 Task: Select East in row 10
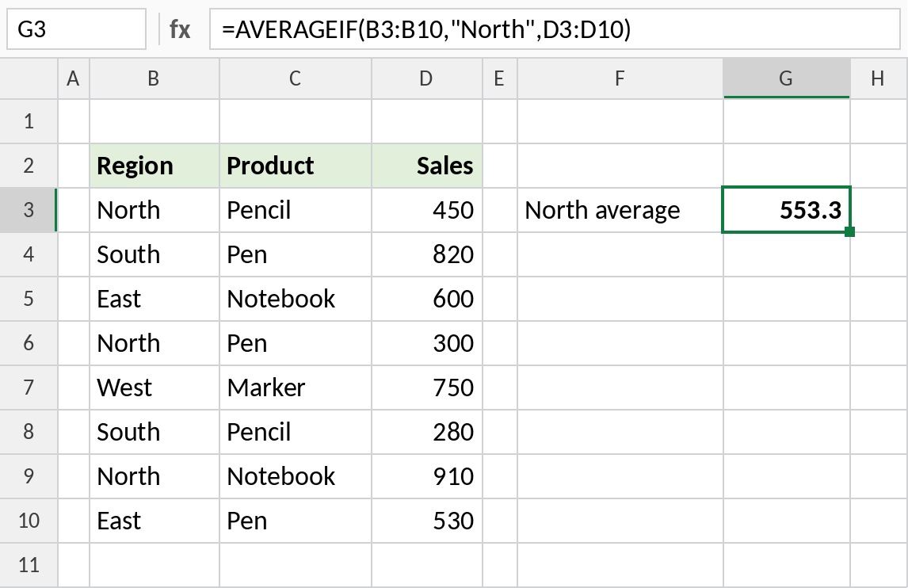point(155,520)
